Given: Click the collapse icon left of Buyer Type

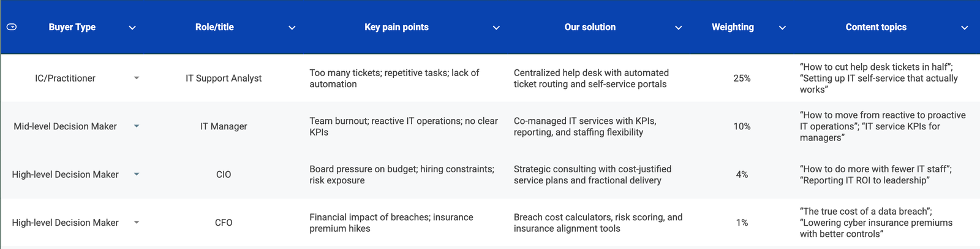Looking at the screenshot, I should click(12, 27).
